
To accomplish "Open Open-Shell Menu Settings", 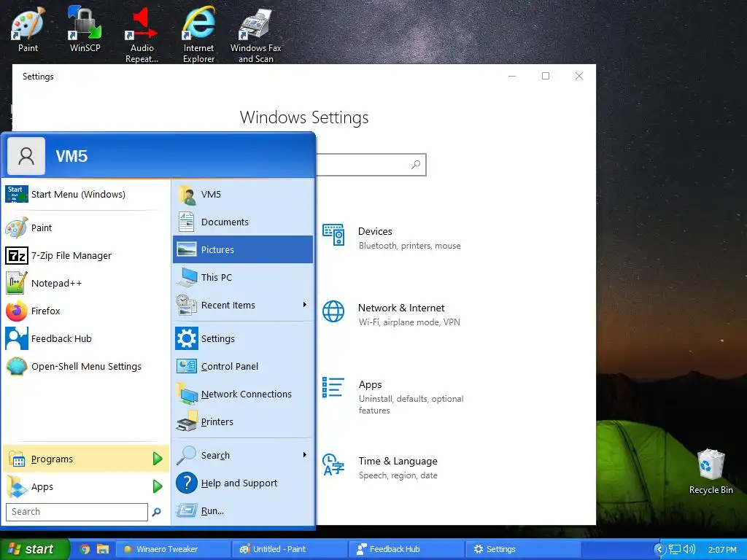I will click(86, 366).
